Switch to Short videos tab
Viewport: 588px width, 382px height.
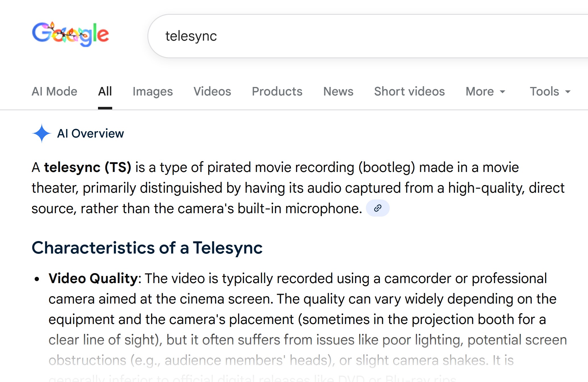(x=409, y=92)
